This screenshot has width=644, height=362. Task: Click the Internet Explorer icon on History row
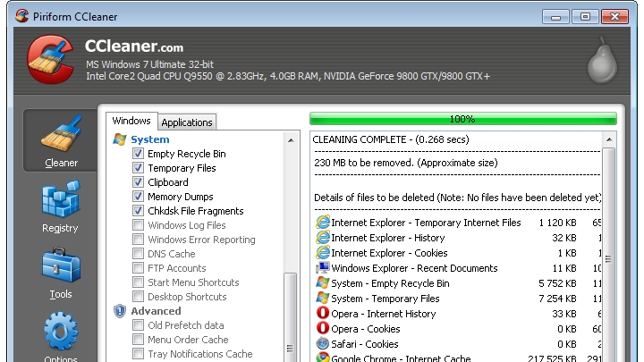(x=323, y=238)
